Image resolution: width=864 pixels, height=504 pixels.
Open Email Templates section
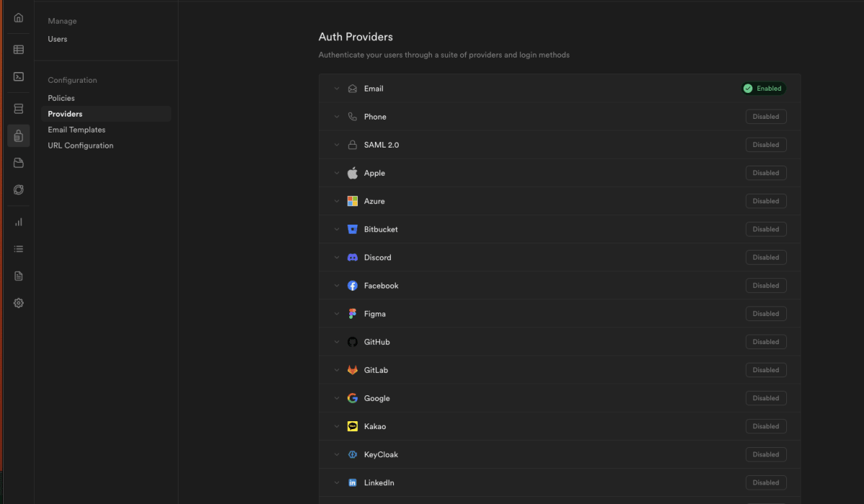click(x=76, y=130)
